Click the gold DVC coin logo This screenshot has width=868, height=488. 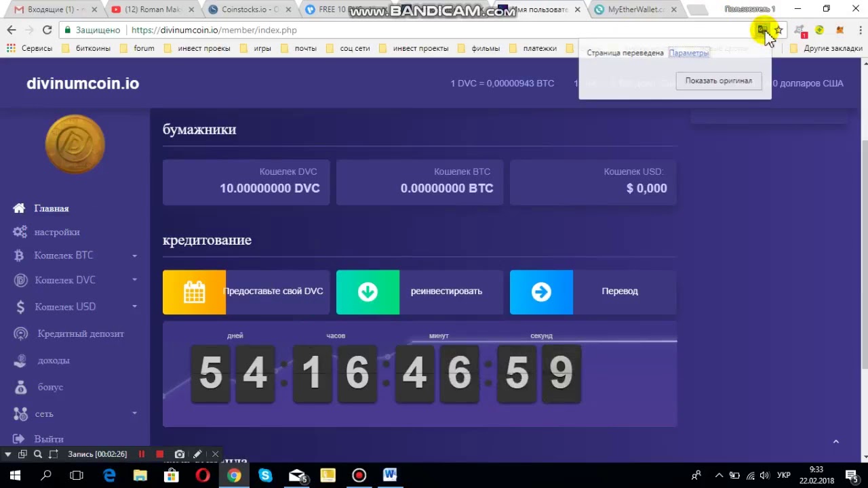tap(75, 144)
